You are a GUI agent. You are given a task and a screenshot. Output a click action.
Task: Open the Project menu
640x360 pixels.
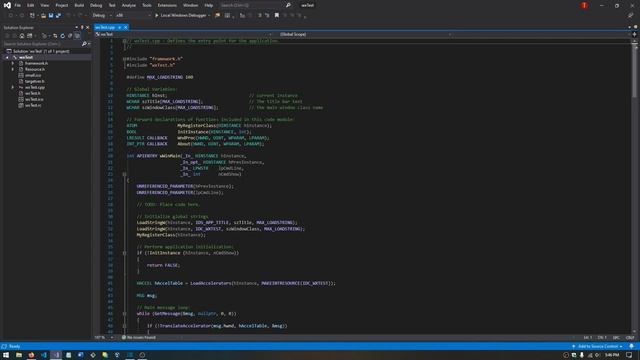click(62, 5)
